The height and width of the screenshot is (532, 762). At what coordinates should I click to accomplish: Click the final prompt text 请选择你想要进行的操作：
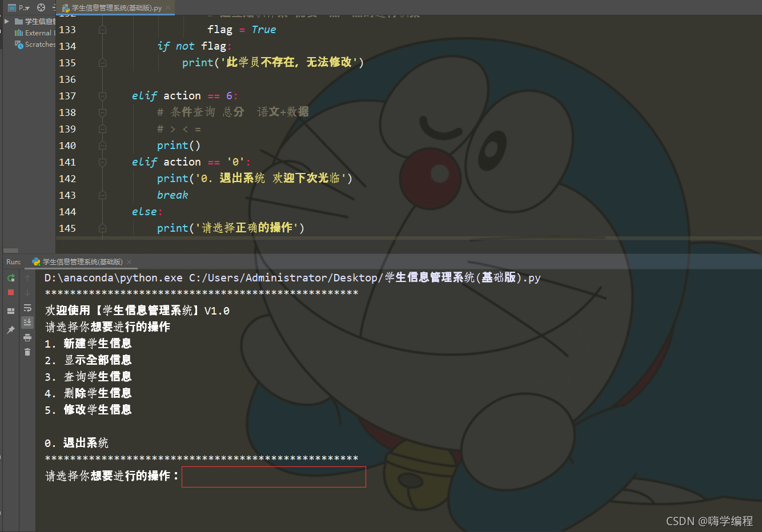[112, 475]
